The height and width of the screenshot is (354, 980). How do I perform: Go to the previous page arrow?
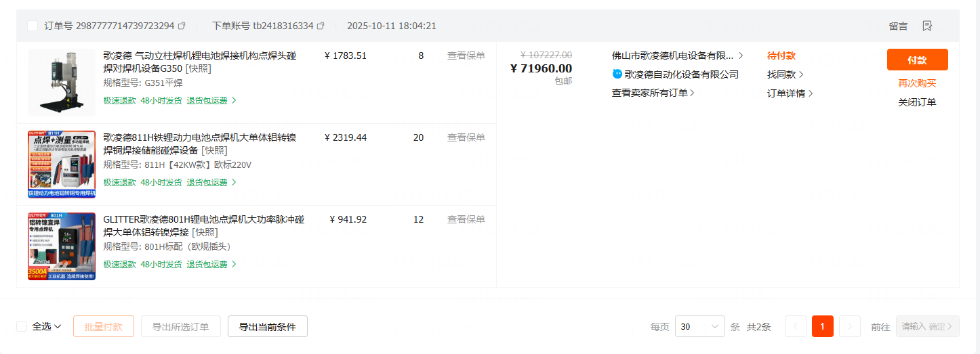(795, 326)
